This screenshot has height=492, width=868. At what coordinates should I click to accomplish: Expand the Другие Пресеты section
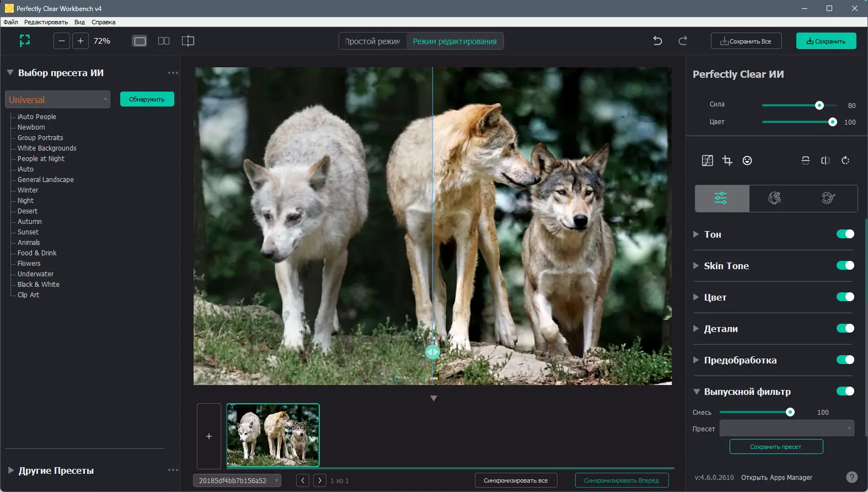[11, 470]
